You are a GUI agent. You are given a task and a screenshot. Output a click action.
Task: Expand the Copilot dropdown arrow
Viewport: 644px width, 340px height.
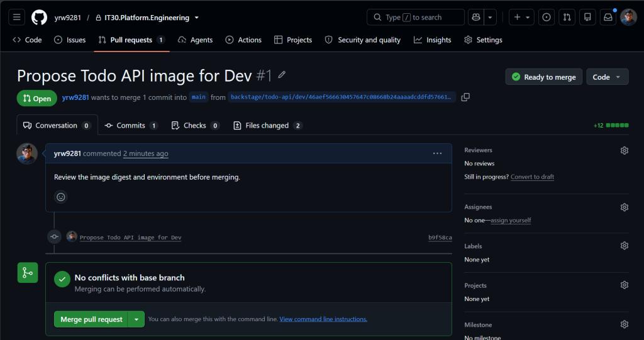(490, 17)
